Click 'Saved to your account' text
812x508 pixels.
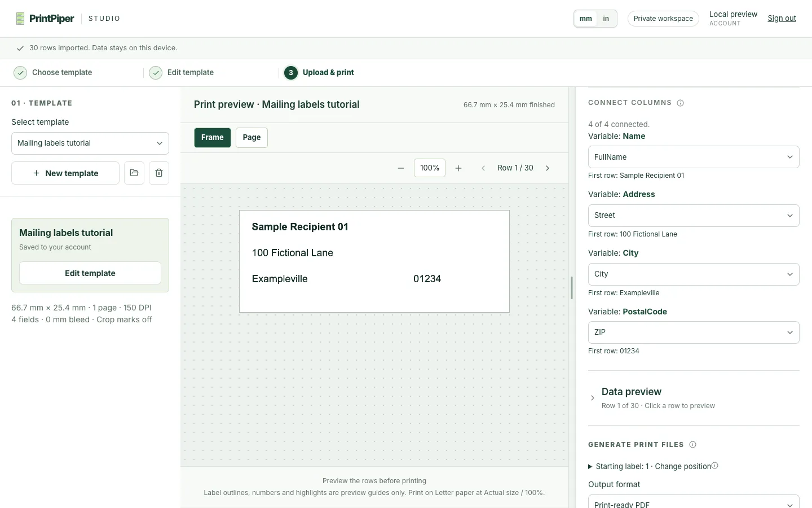pos(55,247)
